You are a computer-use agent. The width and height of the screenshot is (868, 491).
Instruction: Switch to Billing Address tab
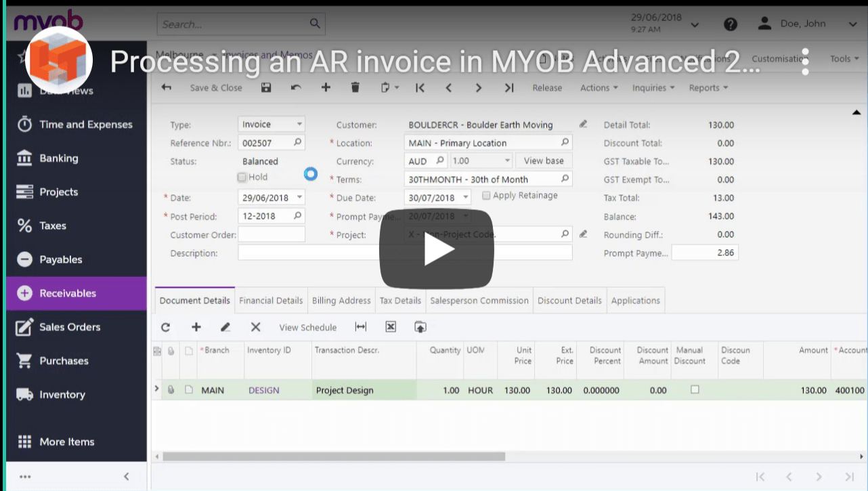[341, 301]
